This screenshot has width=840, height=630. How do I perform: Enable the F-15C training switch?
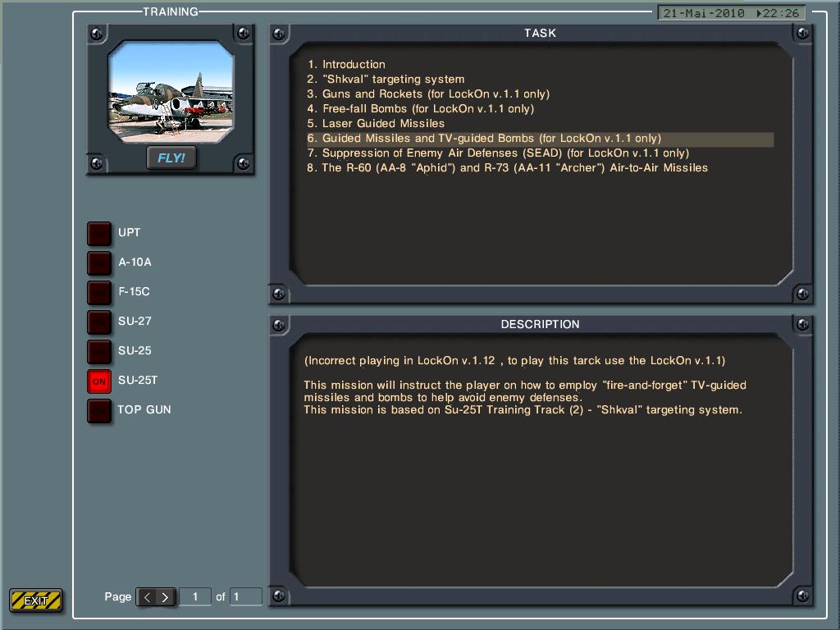coord(99,292)
